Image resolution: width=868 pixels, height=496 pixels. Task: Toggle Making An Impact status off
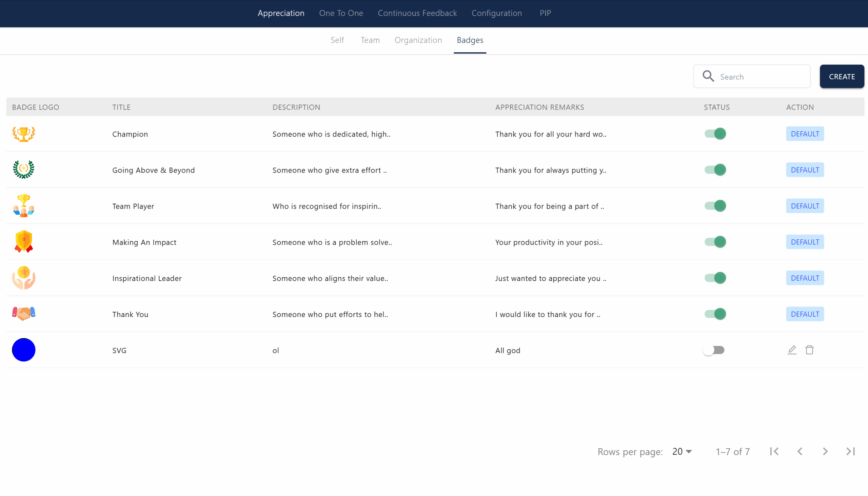tap(715, 242)
